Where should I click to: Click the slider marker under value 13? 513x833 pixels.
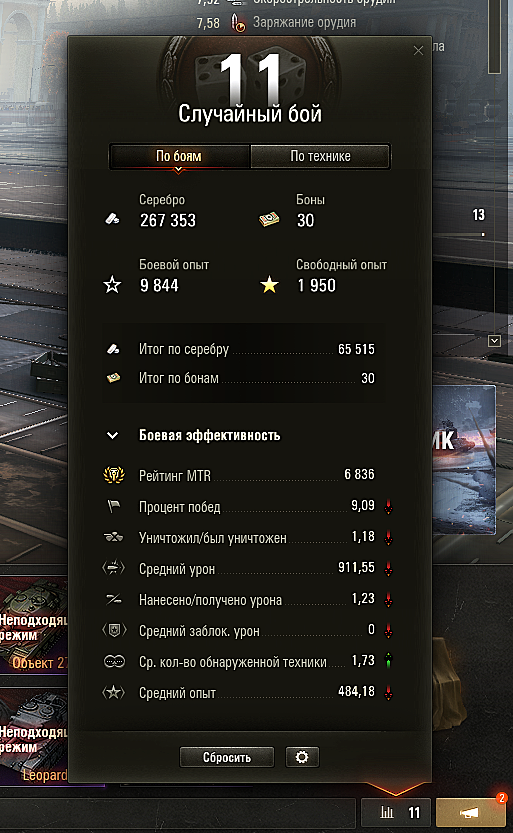[x=483, y=234]
